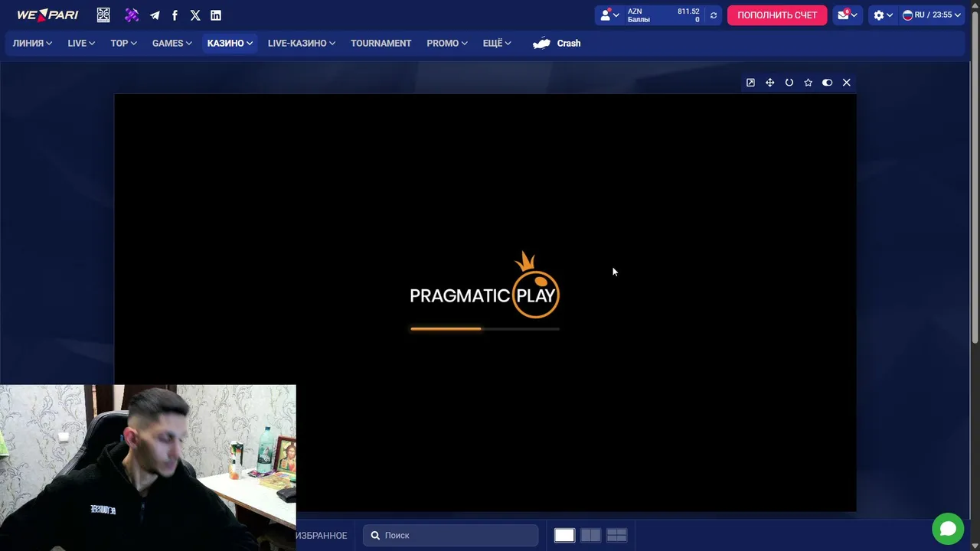980x551 pixels.
Task: Expand the ЛИНИЯ menu
Action: [32, 44]
